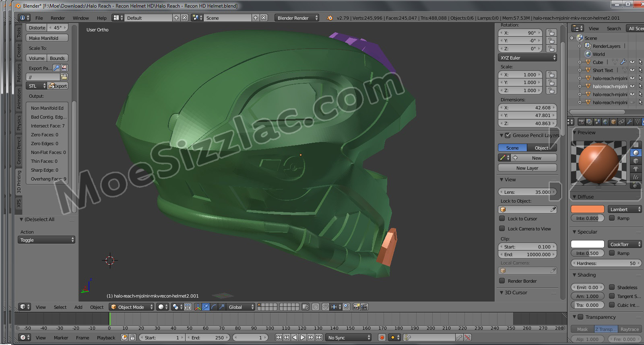Click the Blender logo in the info header

pos(330,18)
